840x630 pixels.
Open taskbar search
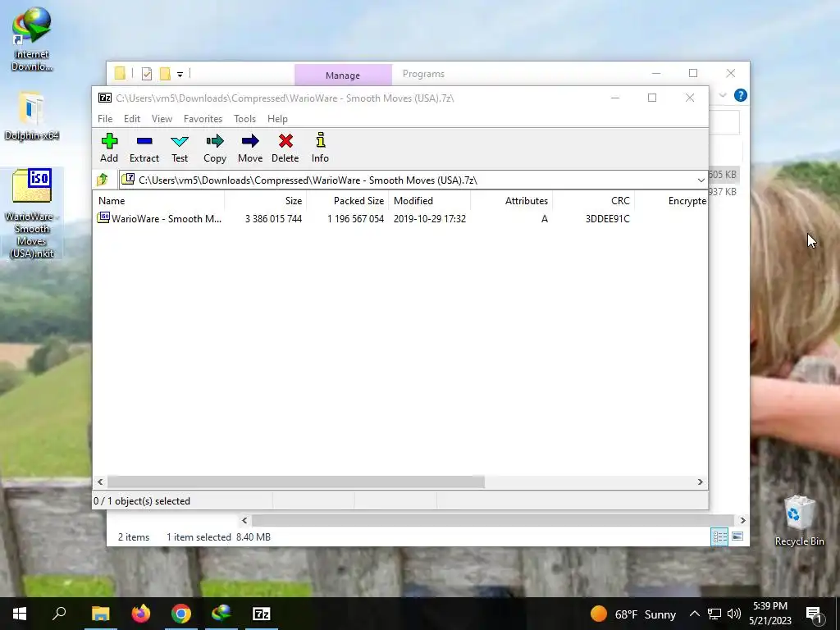pos(59,614)
